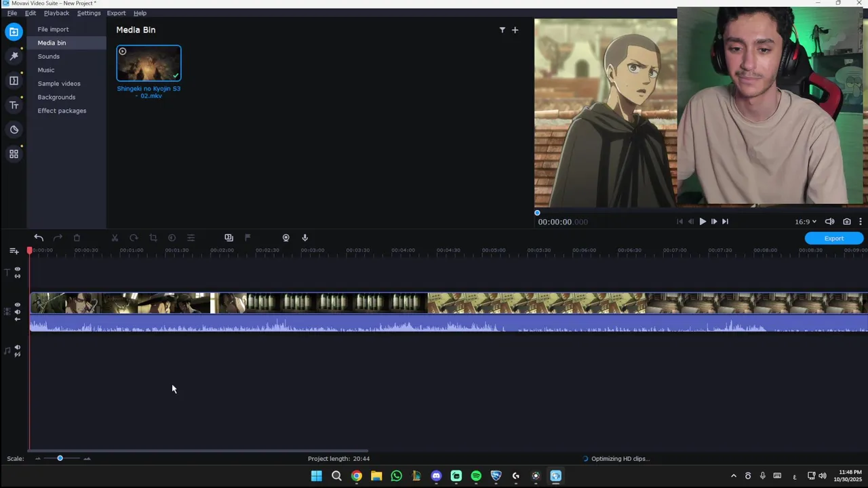This screenshot has height=488, width=868.
Task: Click the Add track icon
Action: tap(14, 251)
